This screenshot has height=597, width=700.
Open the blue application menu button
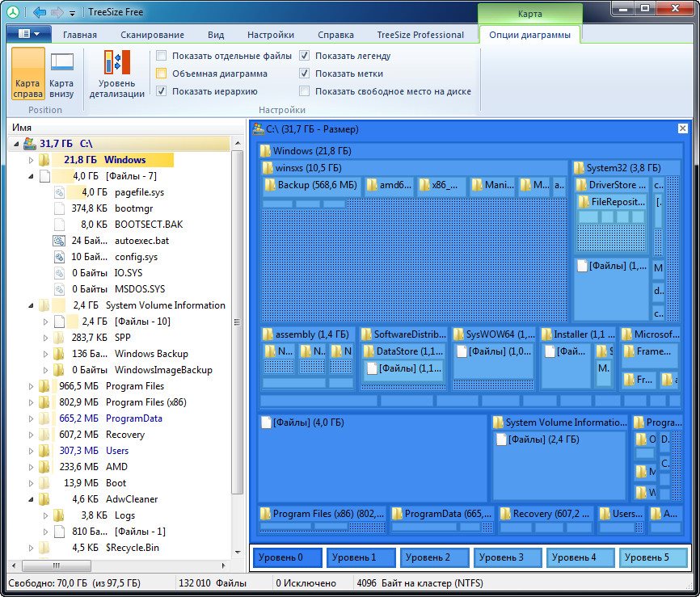[29, 34]
